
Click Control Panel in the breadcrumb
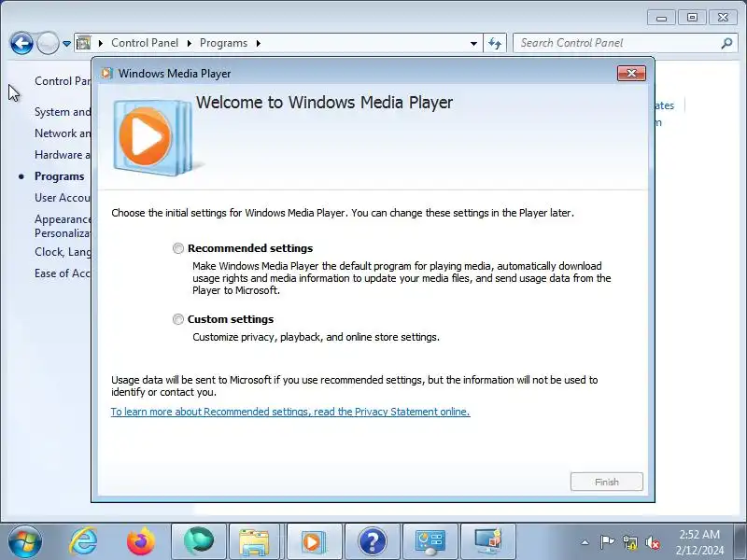pos(145,43)
